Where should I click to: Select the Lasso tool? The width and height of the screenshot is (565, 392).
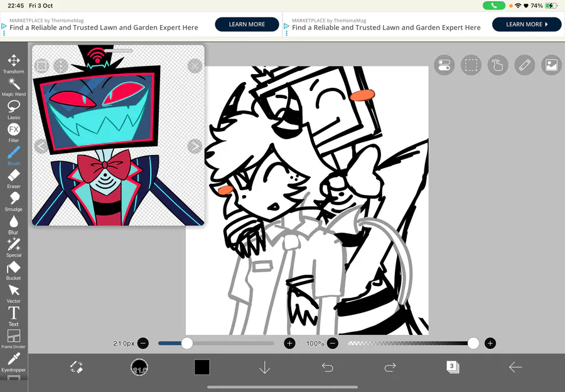pyautogui.click(x=14, y=110)
